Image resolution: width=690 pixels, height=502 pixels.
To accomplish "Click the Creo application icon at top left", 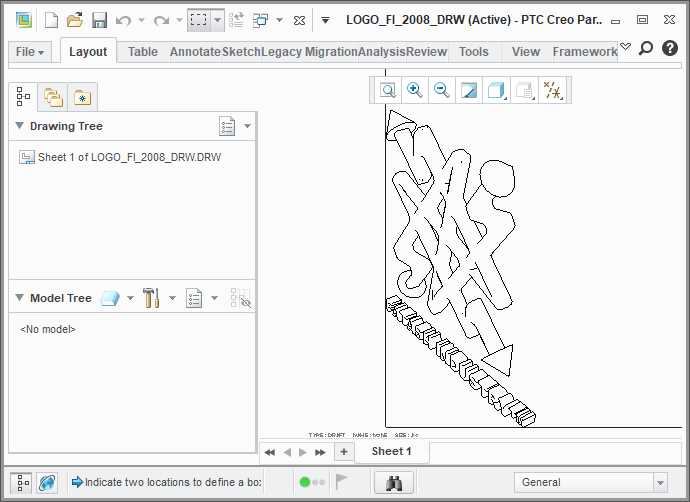I will point(24,20).
